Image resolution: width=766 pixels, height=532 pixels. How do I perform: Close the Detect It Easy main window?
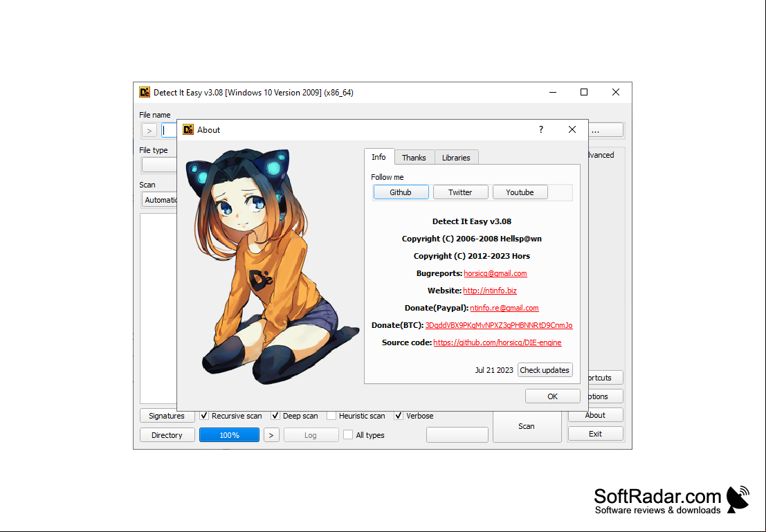click(x=616, y=92)
